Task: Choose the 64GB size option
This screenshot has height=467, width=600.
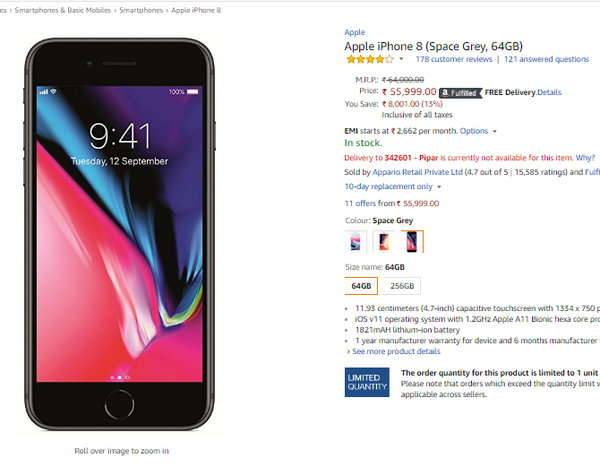Action: pos(361,286)
